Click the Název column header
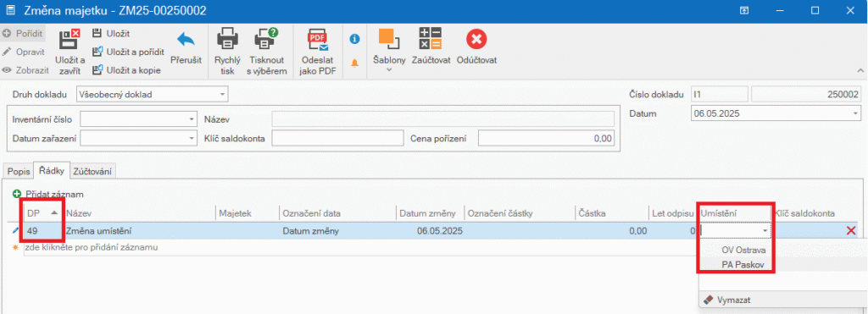This screenshot has height=314, width=868. pyautogui.click(x=140, y=213)
